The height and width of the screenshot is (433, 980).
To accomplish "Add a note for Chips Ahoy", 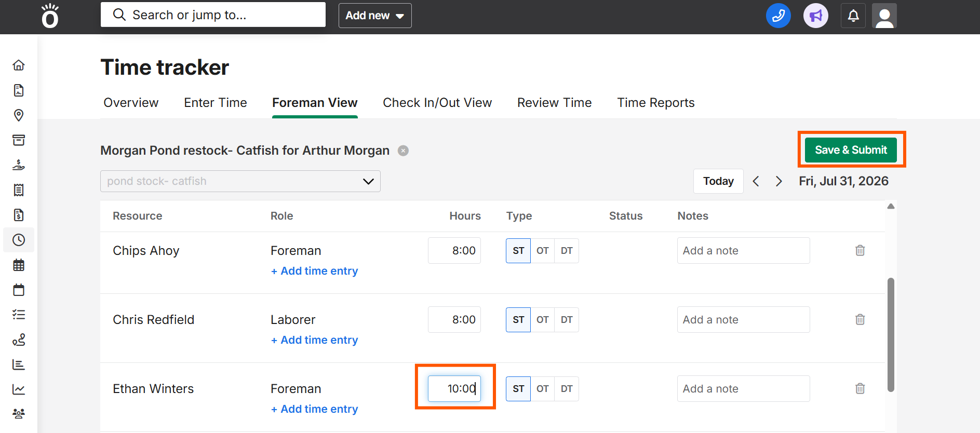I will click(743, 251).
